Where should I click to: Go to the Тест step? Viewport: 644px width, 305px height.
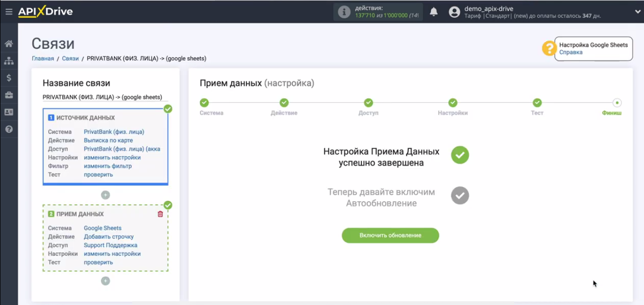tap(537, 102)
